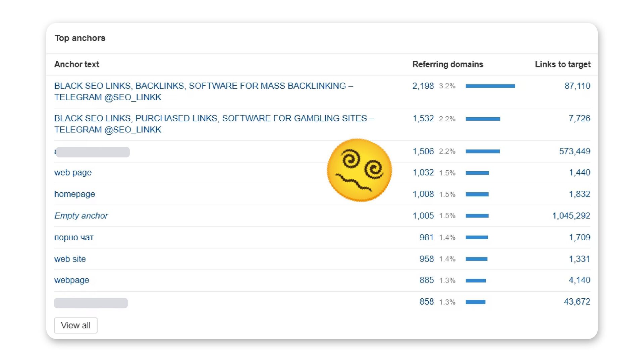Viewport: 644px width, 362px height.
Task: Click links to target value 1,832
Action: [x=579, y=194]
